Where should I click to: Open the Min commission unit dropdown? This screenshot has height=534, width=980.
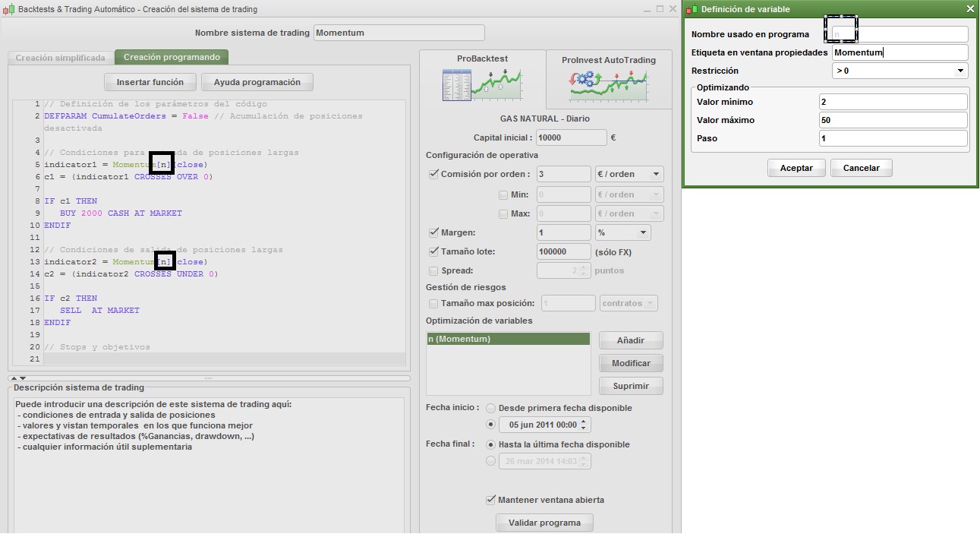click(x=629, y=194)
